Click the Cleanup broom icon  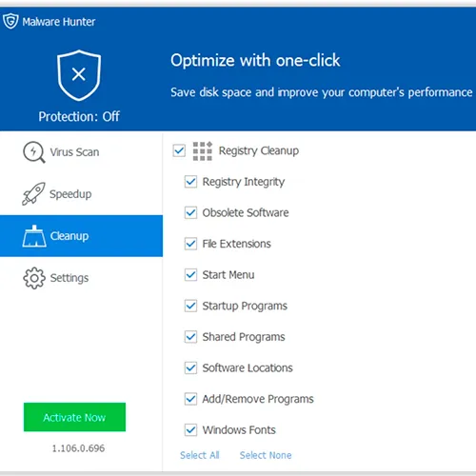34,236
